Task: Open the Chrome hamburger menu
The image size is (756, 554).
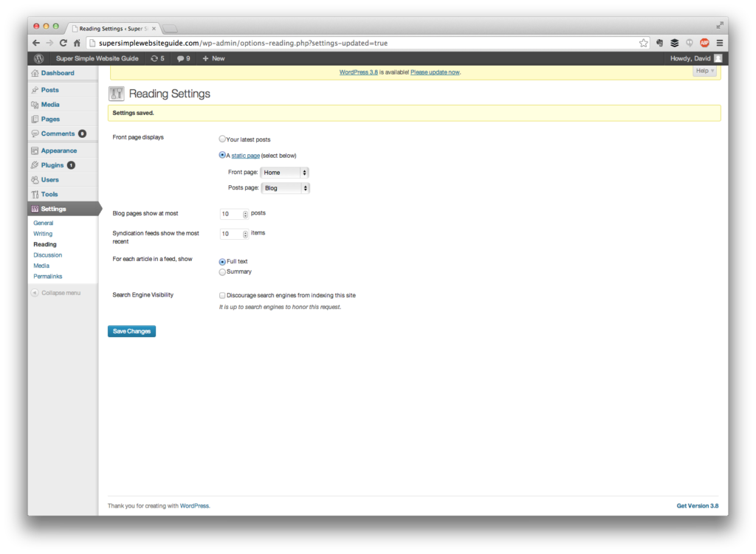Action: (x=720, y=43)
